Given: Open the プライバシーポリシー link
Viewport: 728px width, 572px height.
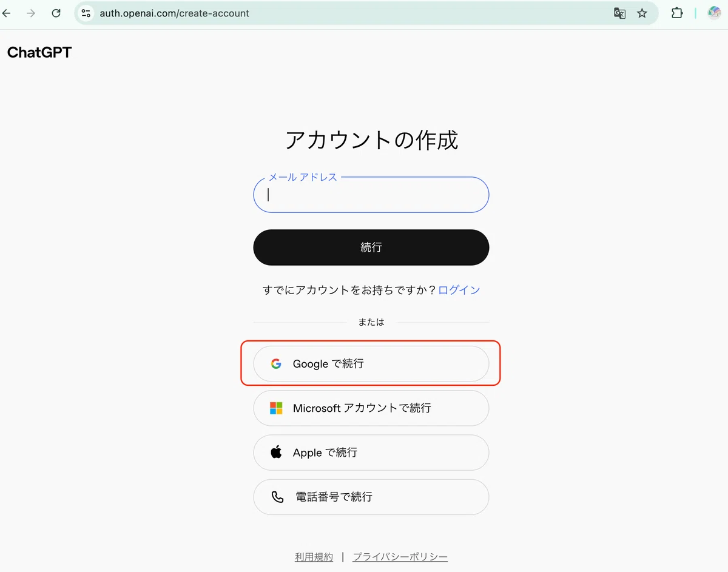Looking at the screenshot, I should click(400, 557).
